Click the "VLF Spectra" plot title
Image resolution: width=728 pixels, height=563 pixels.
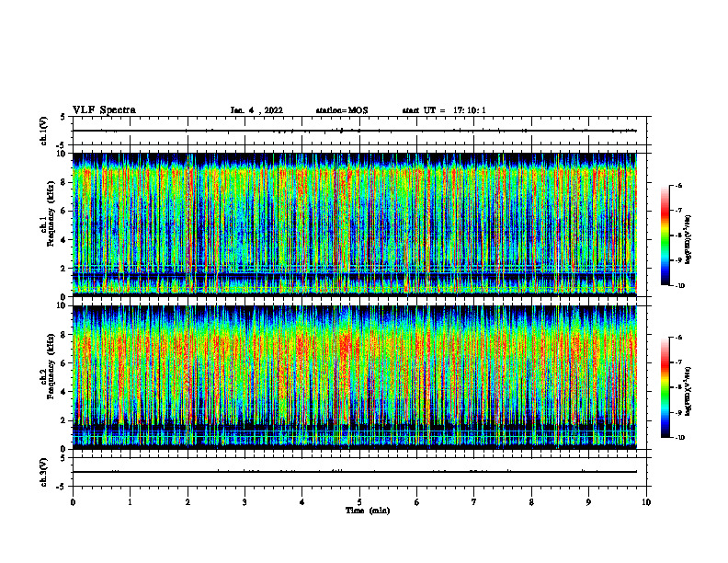pos(104,110)
